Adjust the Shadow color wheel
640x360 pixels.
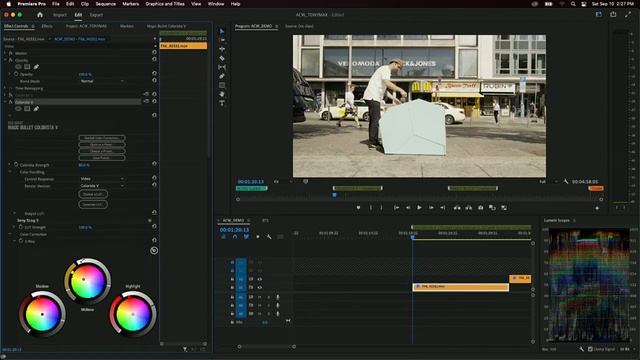click(x=42, y=314)
